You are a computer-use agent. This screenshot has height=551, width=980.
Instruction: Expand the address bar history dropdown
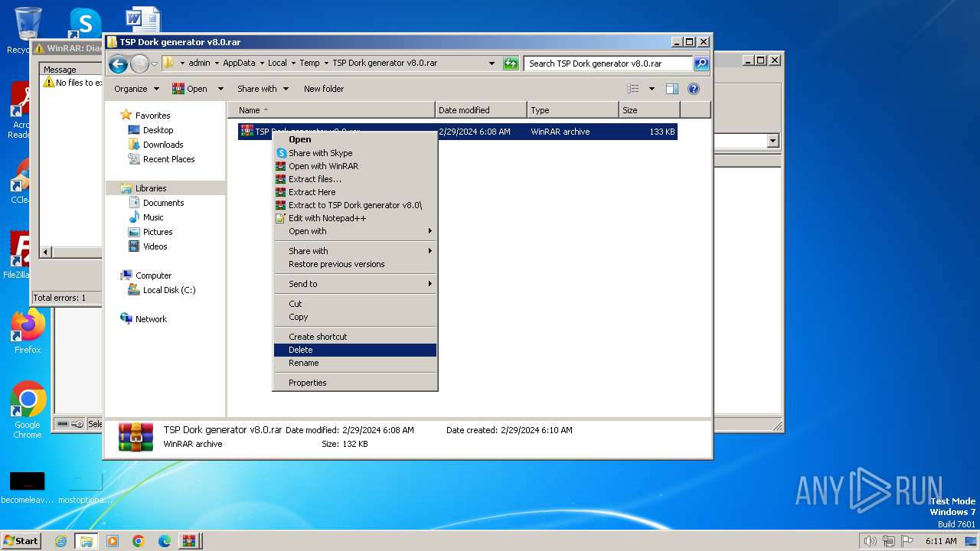point(492,64)
